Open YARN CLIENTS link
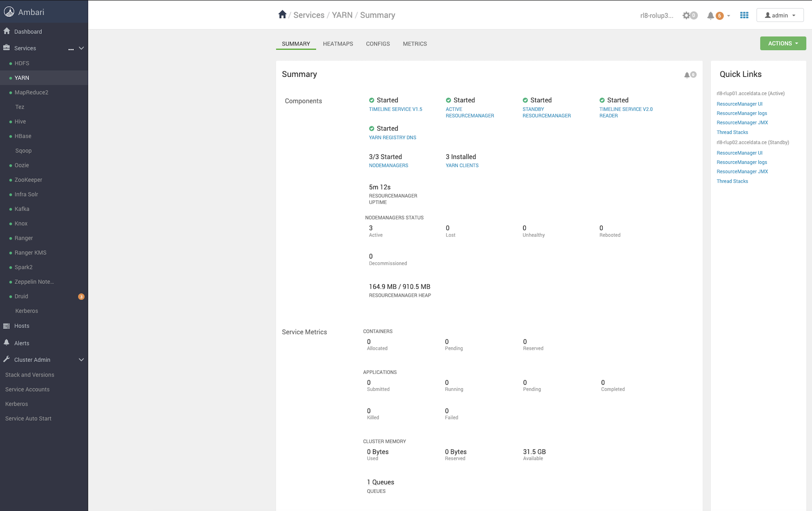 click(x=462, y=165)
